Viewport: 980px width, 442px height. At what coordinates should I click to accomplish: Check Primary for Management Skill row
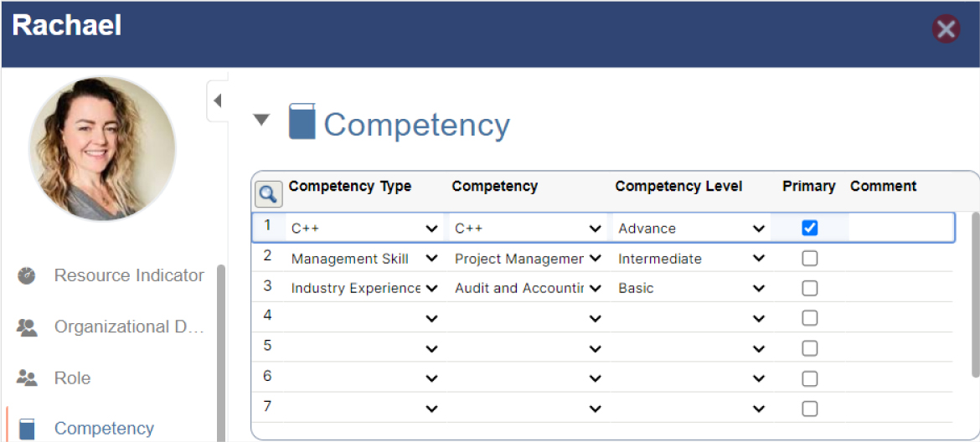809,259
